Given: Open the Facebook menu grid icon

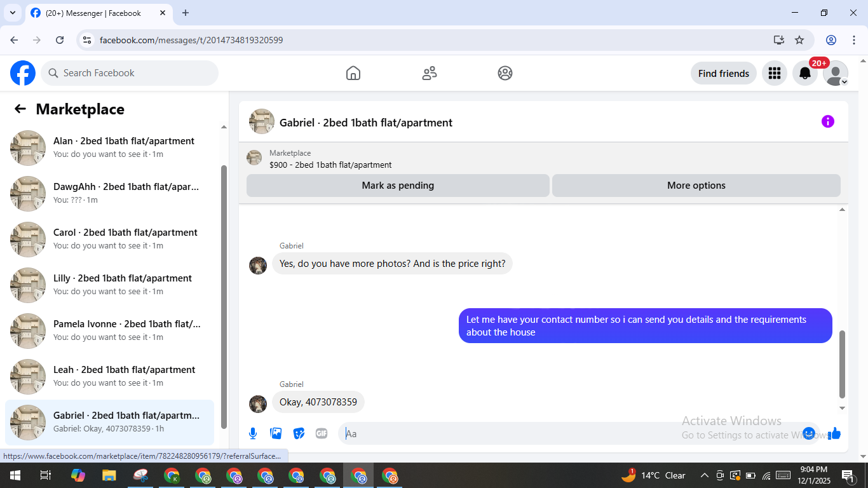Looking at the screenshot, I should tap(774, 73).
